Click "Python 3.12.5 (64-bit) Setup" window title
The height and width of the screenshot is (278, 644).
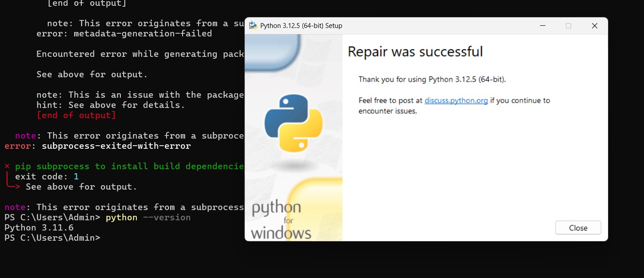tap(301, 26)
